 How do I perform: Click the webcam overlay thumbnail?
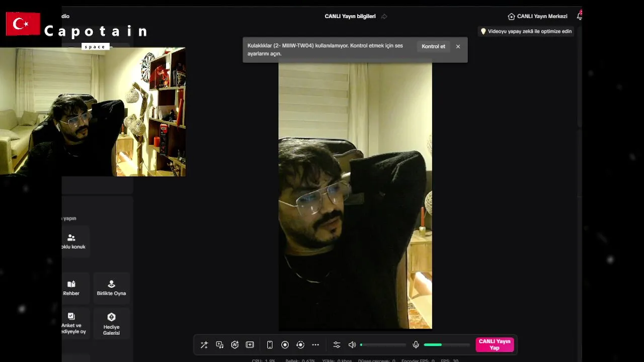coord(93,112)
